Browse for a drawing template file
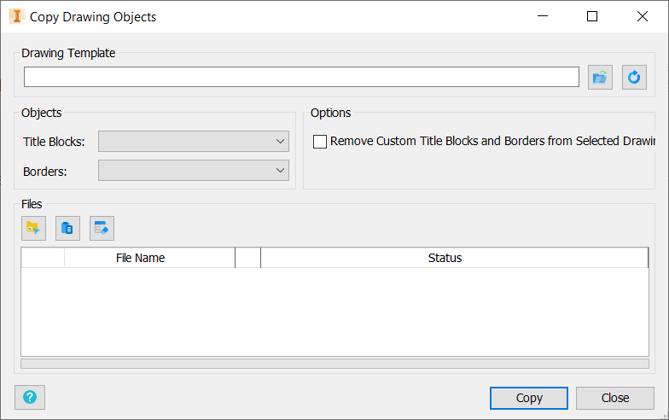Viewport: 669px width, 420px height. tap(600, 77)
